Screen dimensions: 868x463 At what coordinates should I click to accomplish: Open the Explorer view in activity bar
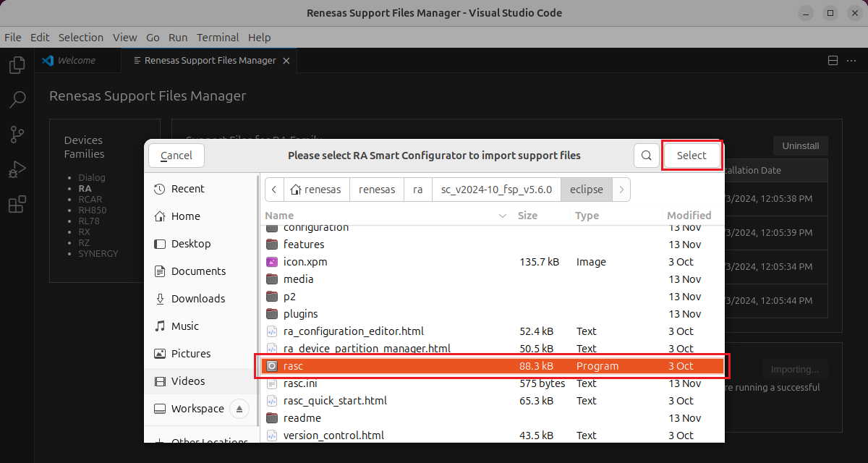click(x=17, y=65)
